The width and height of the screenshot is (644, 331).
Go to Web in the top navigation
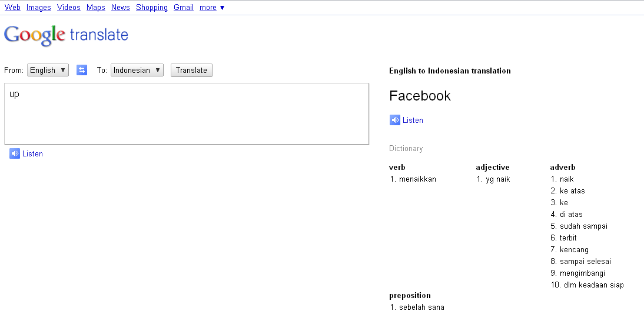[x=12, y=8]
